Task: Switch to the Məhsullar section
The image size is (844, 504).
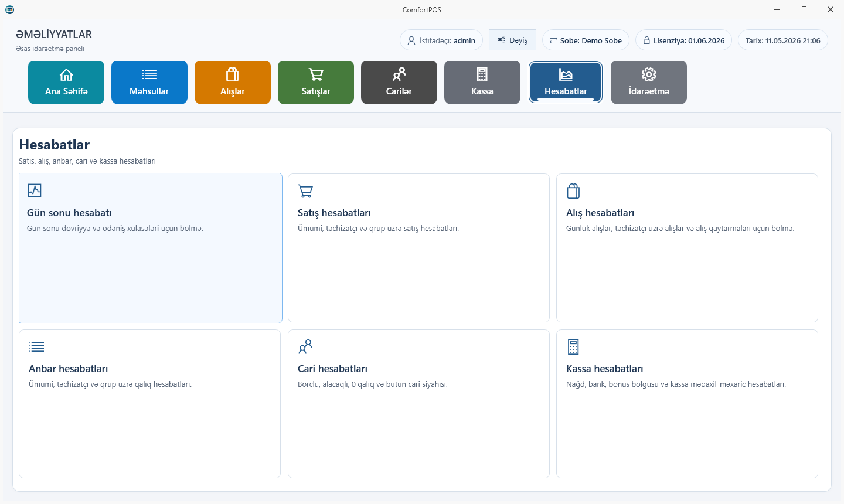Action: pos(149,83)
